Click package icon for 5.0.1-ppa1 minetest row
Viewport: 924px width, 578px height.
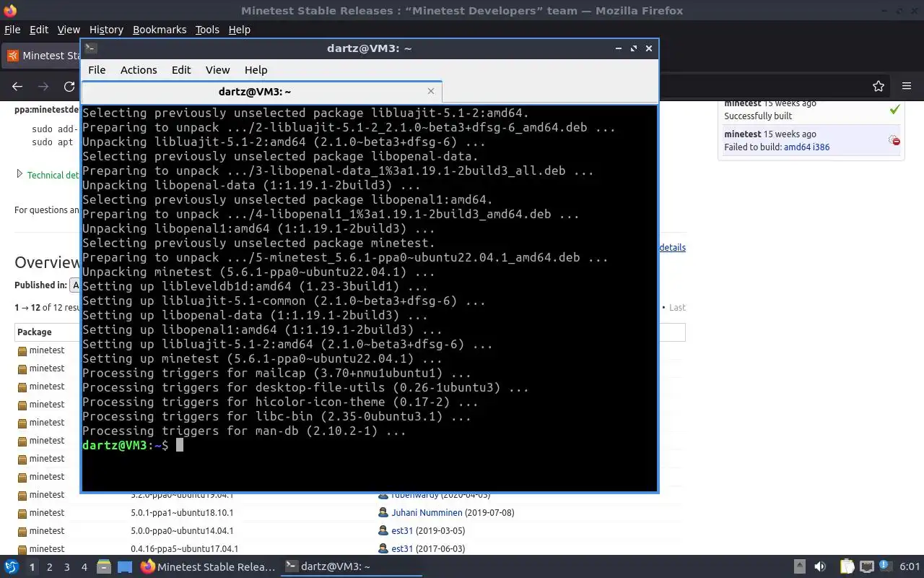pos(22,514)
